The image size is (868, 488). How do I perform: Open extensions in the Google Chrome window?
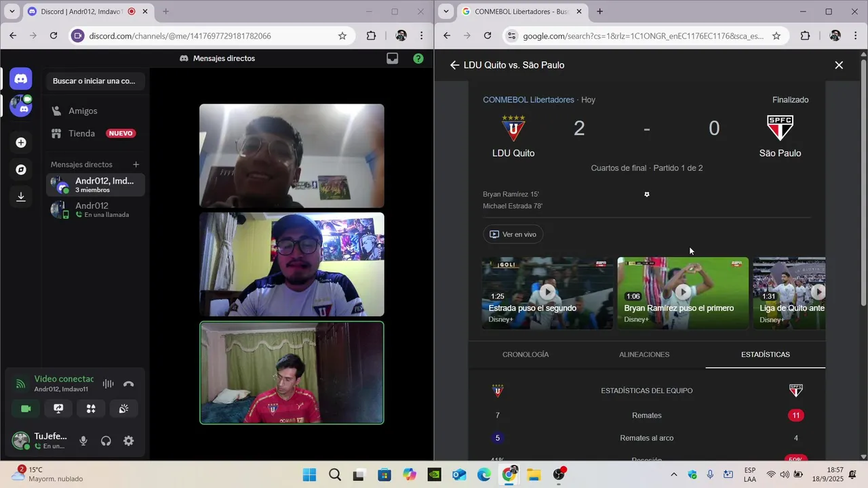[x=805, y=36]
